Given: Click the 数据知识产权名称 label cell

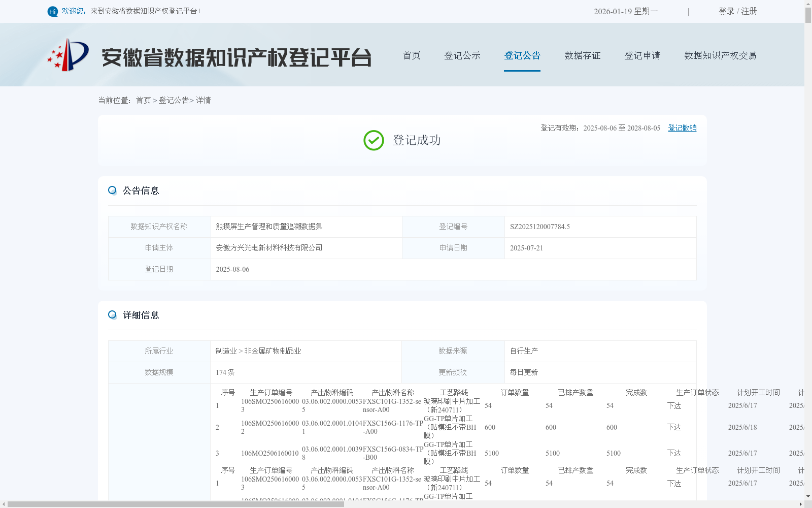Looking at the screenshot, I should coord(159,227).
